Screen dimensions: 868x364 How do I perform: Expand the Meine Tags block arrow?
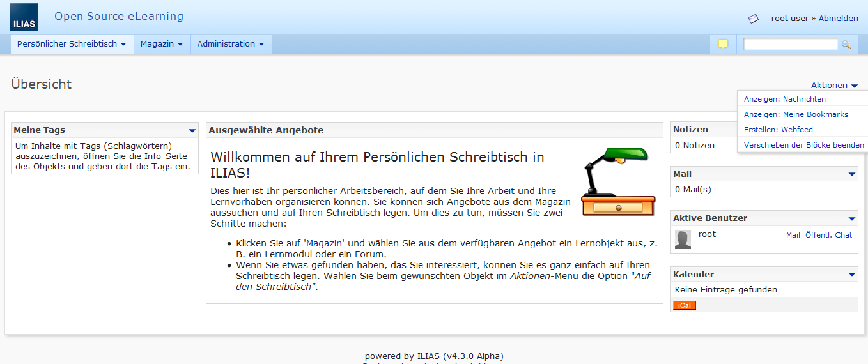192,130
